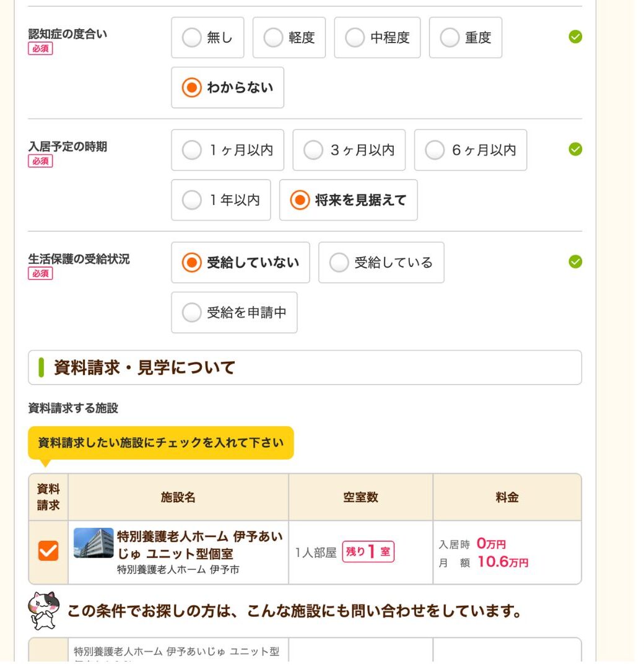Choose 重度 dementia level
This screenshot has width=644, height=669.
[x=465, y=38]
